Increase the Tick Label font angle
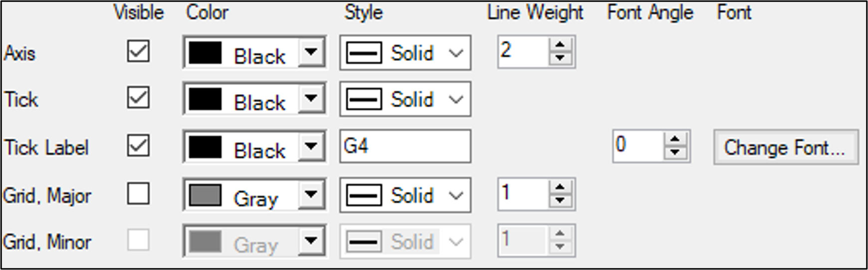868x270 pixels. (x=675, y=140)
